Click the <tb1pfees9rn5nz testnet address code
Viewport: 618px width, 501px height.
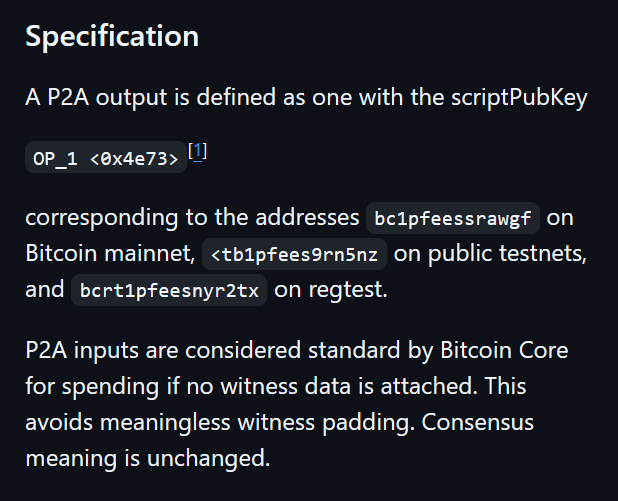(x=294, y=254)
